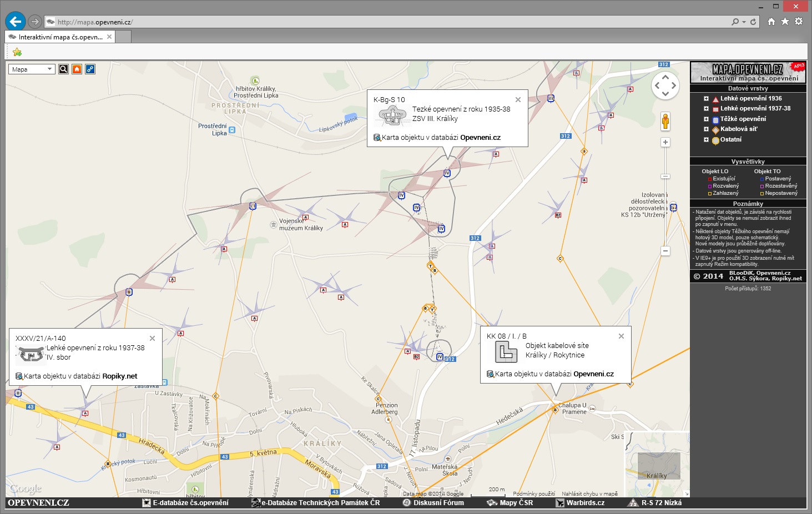Open the Diskusní Fórum footer link
Viewport: 812px width, 514px height.
click(438, 503)
